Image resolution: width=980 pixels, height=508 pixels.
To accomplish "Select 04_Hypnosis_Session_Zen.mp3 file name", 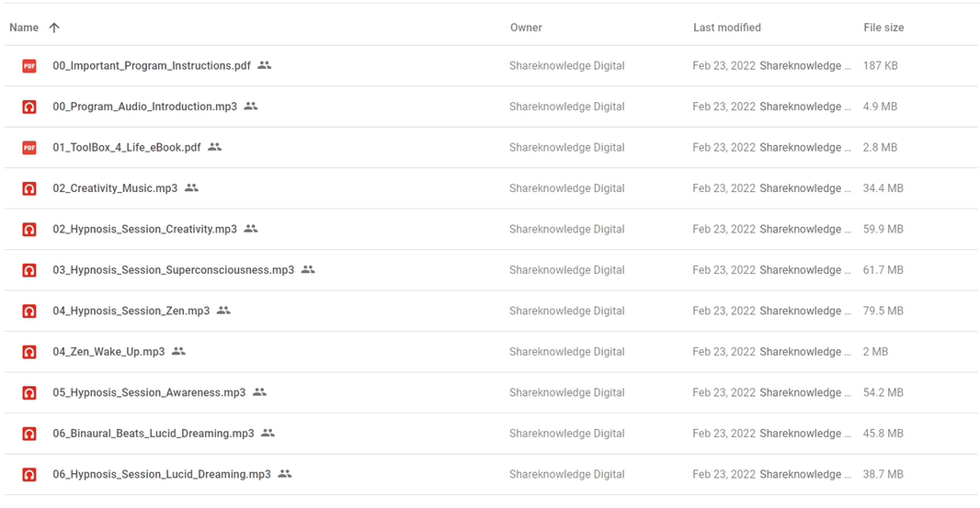I will [x=131, y=310].
